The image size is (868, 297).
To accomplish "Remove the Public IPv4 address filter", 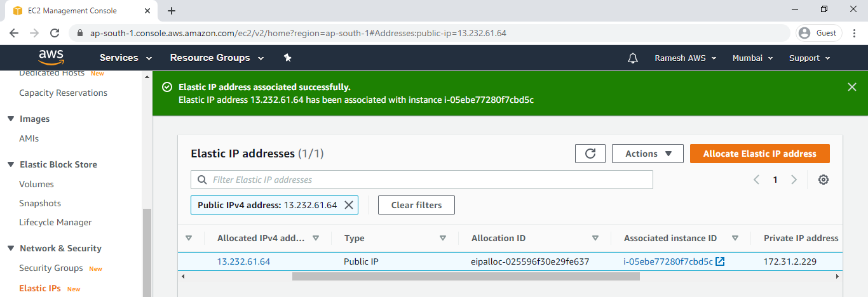I will click(348, 205).
